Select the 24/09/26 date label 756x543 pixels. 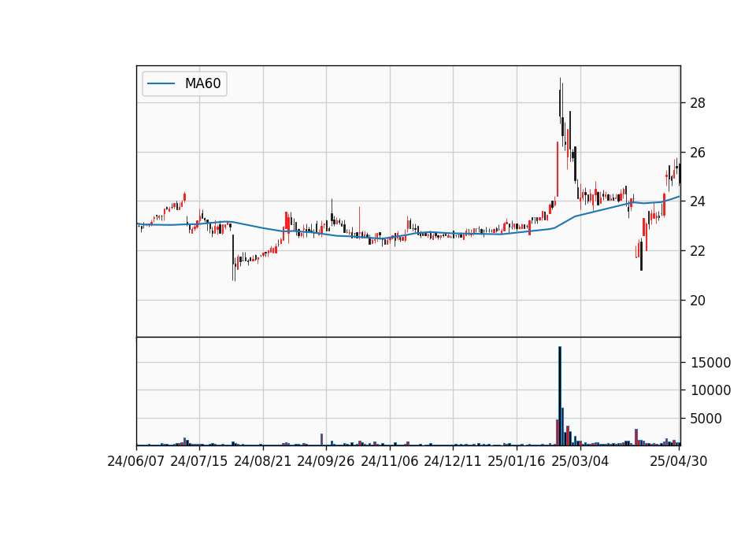click(326, 461)
